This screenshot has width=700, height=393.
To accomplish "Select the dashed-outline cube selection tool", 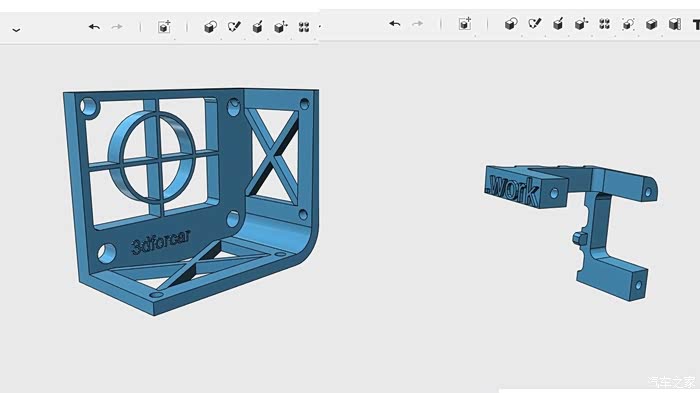I will point(628,24).
